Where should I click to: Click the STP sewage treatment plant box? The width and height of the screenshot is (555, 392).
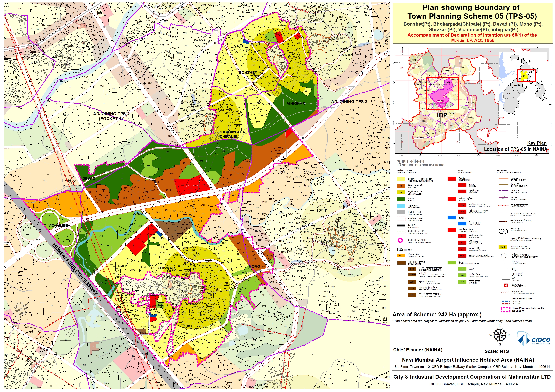412,288
